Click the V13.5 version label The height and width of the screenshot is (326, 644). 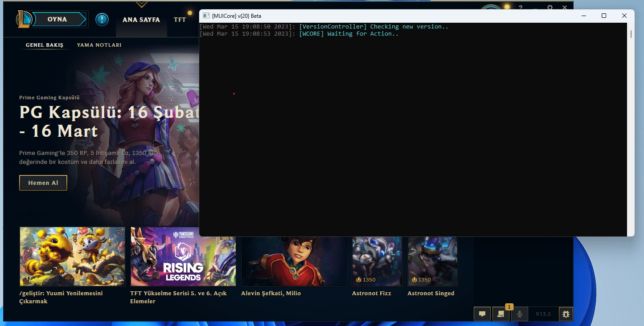tap(543, 314)
